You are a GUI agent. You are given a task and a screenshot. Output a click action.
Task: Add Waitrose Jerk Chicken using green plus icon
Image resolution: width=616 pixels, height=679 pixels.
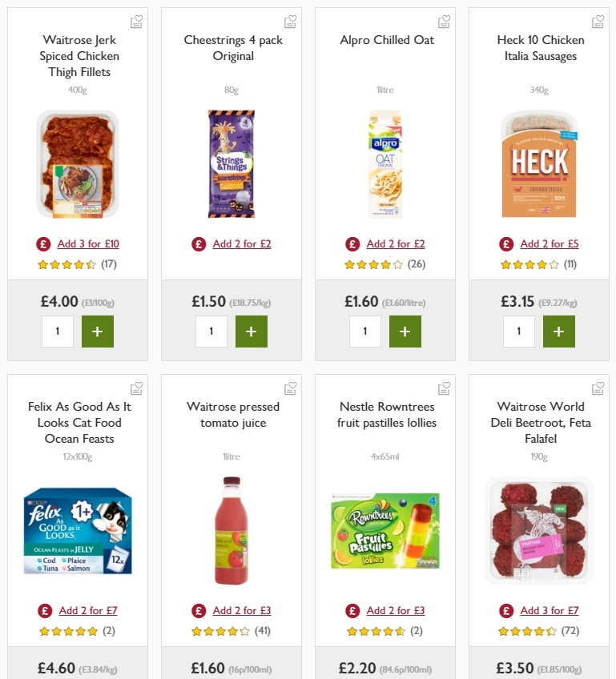97,331
